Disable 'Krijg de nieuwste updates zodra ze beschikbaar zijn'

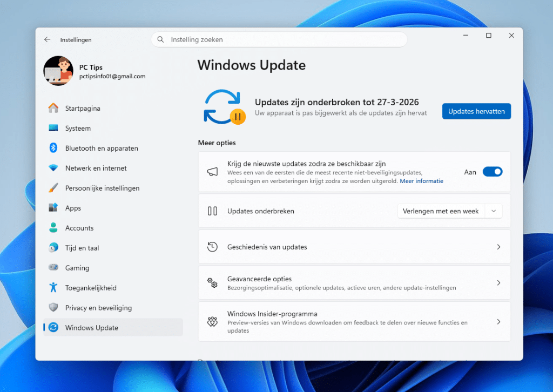pos(492,171)
